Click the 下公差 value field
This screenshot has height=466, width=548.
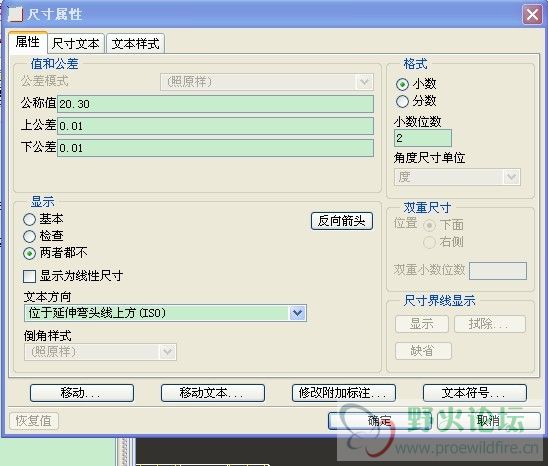point(215,148)
